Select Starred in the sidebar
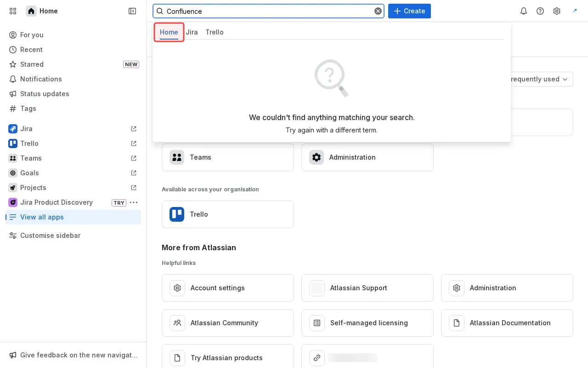This screenshot has width=588, height=368. [x=32, y=64]
